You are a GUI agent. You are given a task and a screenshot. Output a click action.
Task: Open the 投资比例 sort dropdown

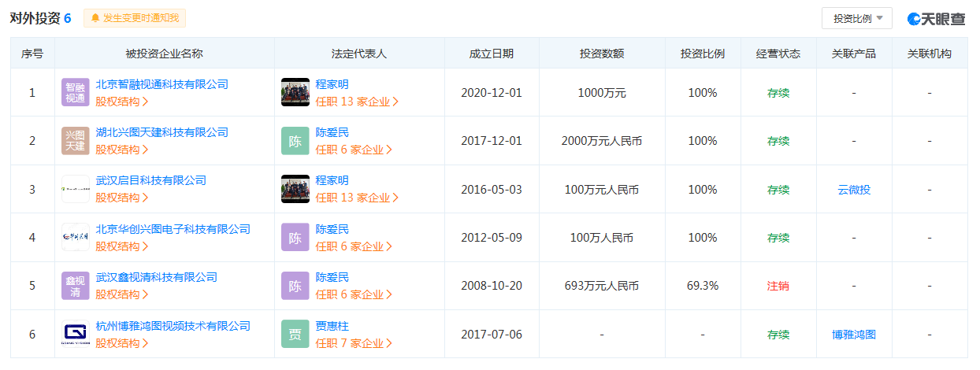coord(856,18)
